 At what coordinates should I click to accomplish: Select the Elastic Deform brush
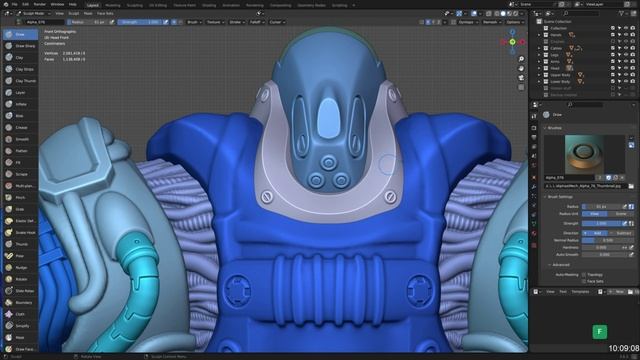tap(20, 221)
